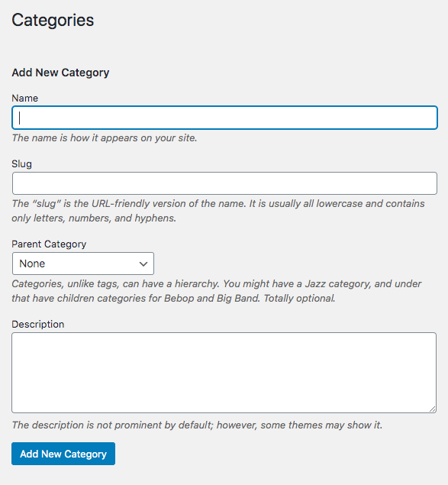Image resolution: width=448 pixels, height=485 pixels.
Task: Click into the Slug input field
Action: click(x=225, y=183)
